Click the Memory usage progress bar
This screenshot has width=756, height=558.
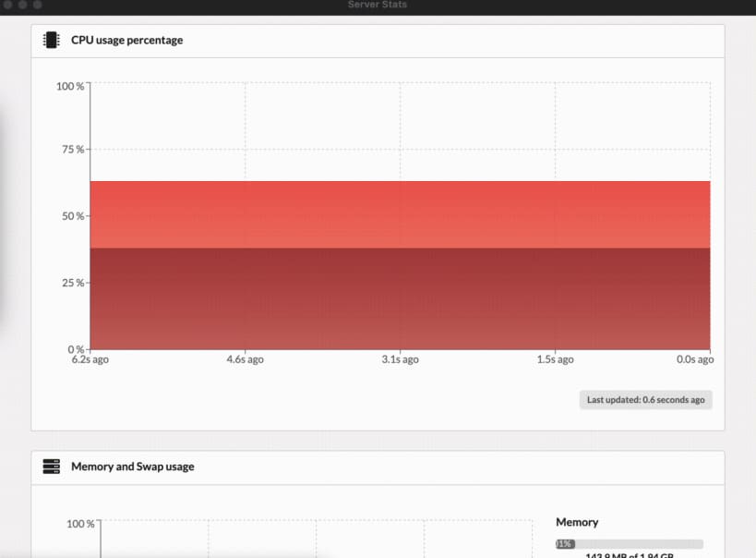coord(630,544)
